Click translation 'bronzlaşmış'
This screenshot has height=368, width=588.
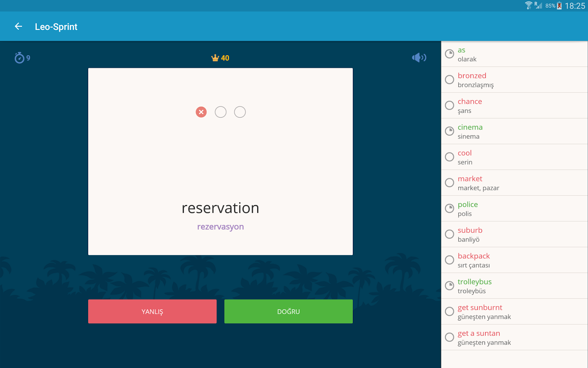pyautogui.click(x=476, y=85)
